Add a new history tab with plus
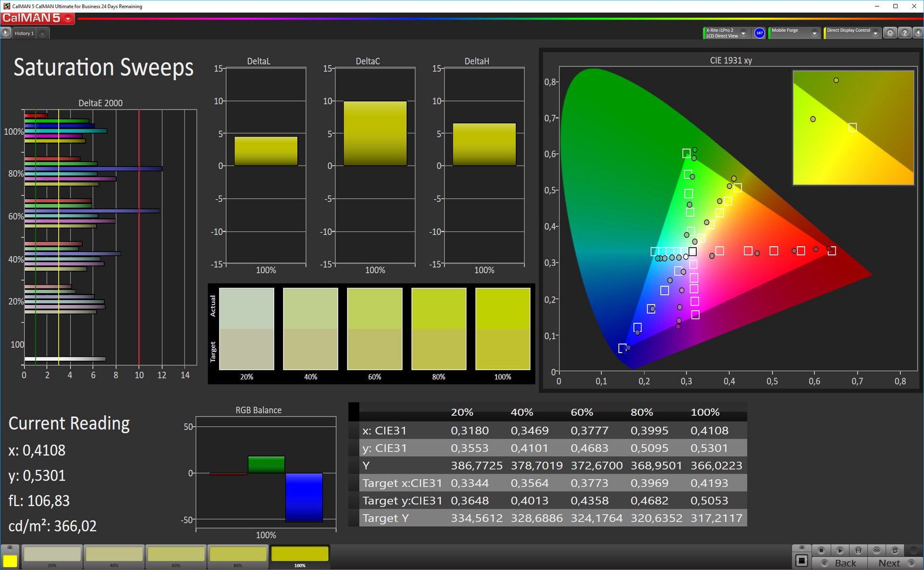 (42, 33)
